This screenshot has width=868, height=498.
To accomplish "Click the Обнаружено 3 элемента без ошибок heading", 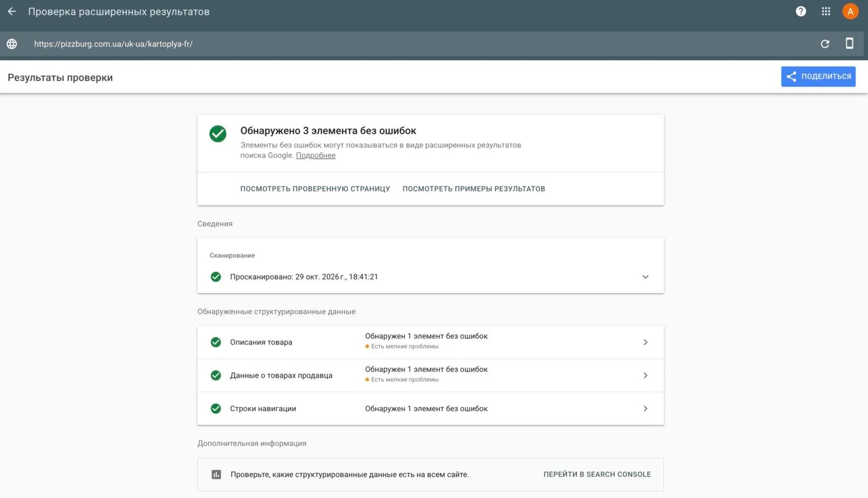I will pyautogui.click(x=328, y=131).
